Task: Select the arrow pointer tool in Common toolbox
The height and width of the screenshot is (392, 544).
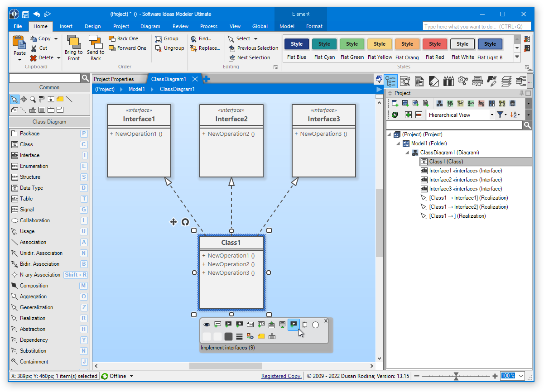Action: pos(14,99)
